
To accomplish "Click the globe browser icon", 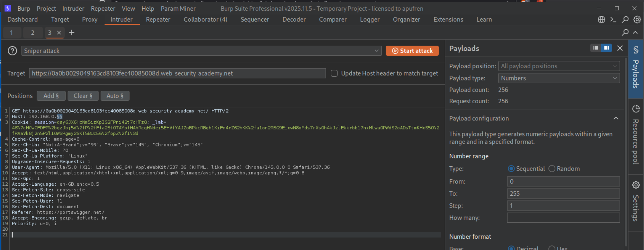I will coord(601,20).
